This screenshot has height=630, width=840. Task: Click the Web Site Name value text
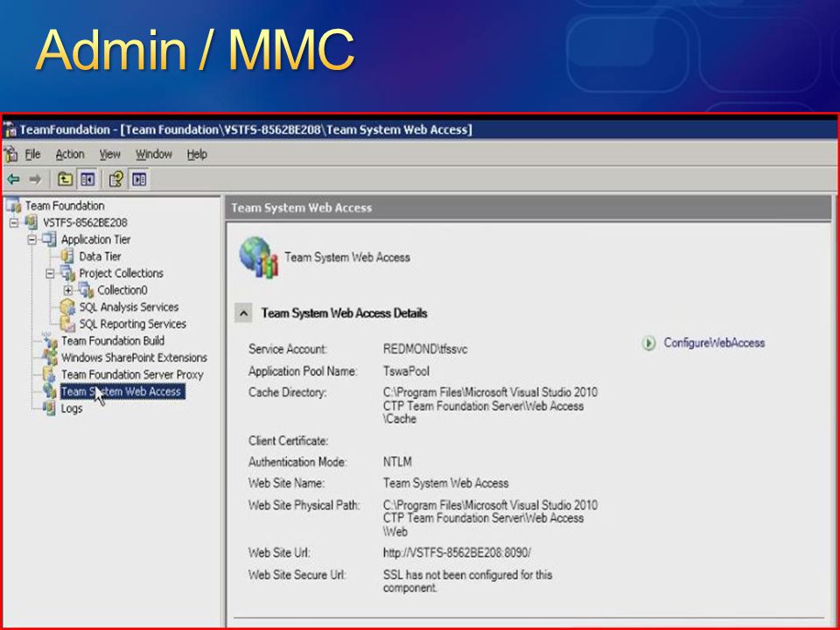pos(445,483)
